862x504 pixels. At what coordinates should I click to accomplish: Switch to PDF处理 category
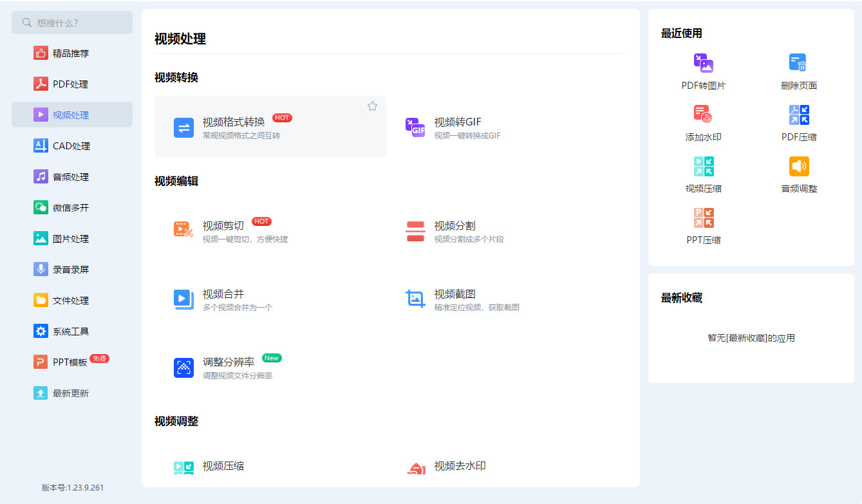(72, 84)
